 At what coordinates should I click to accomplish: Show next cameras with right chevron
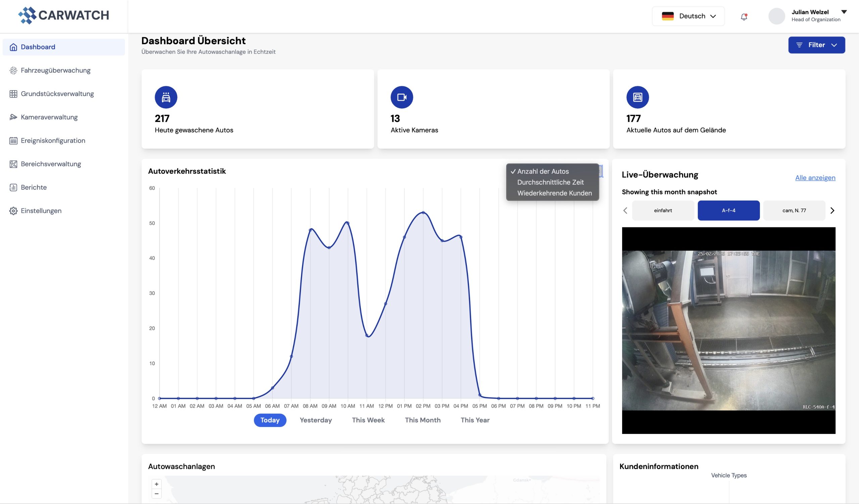[832, 211]
